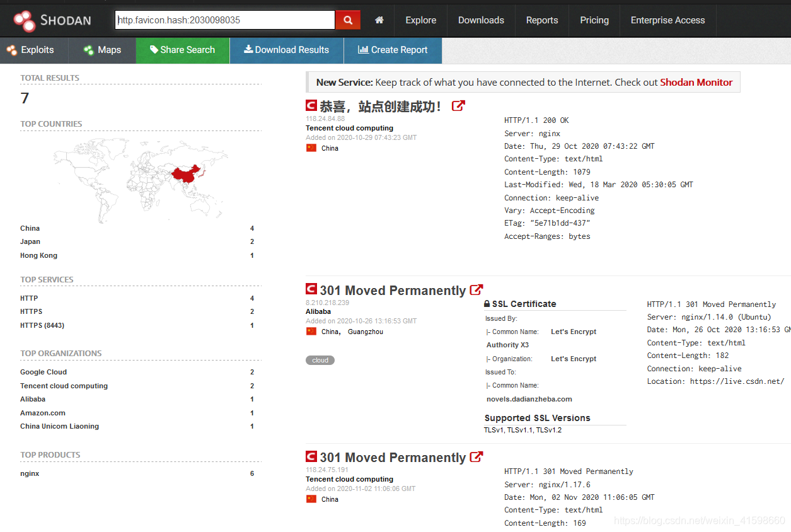Viewport: 791px width, 532px height.
Task: Open the Maps tab
Action: (x=102, y=50)
